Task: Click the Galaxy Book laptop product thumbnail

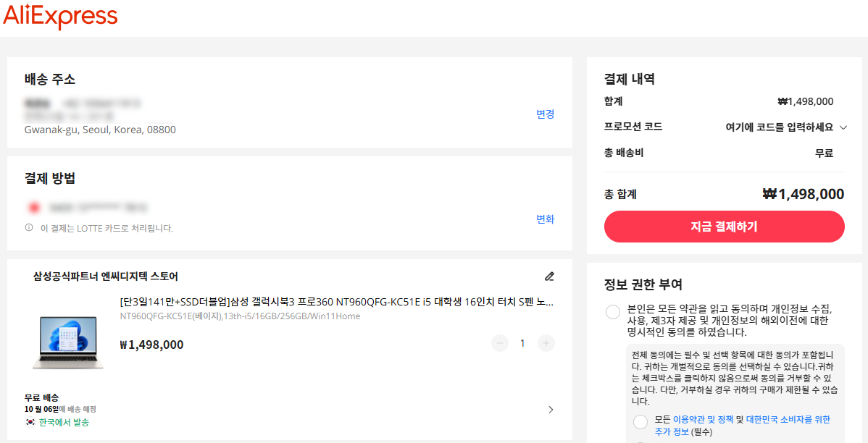Action: pos(68,343)
